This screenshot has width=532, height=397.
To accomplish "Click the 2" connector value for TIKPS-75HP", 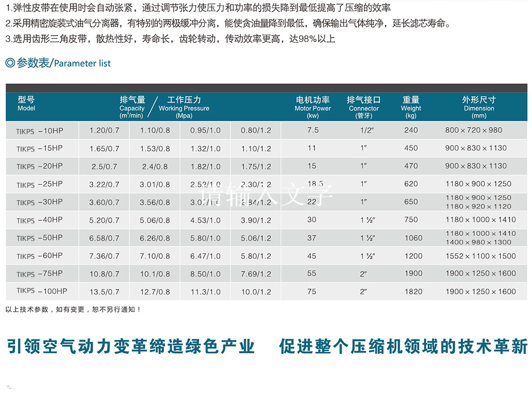I will tap(364, 273).
